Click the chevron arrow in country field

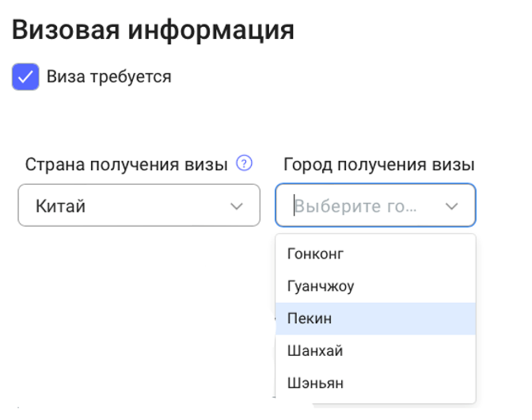tap(236, 206)
